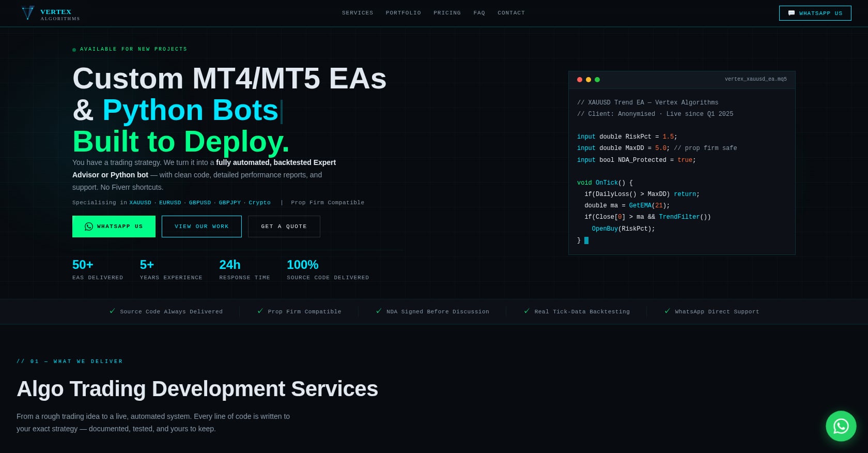868x453 pixels.
Task: Click the input double MaxDD code line
Action: coord(657,148)
